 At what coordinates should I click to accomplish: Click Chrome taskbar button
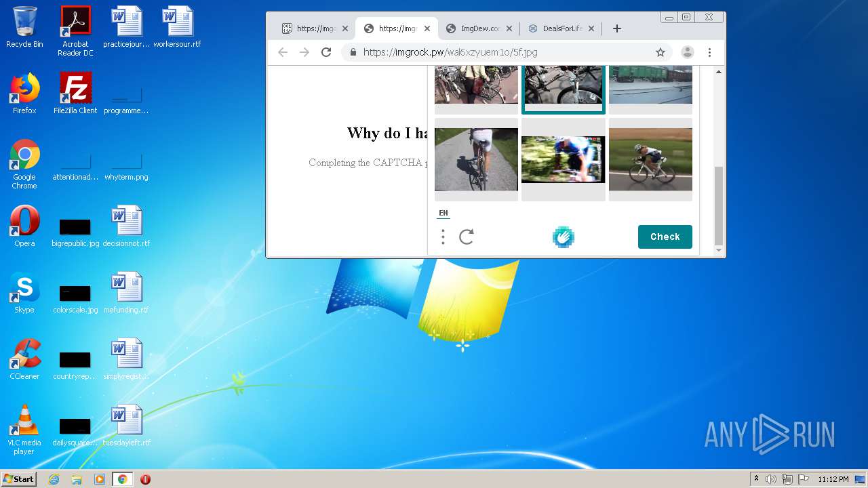click(x=122, y=479)
